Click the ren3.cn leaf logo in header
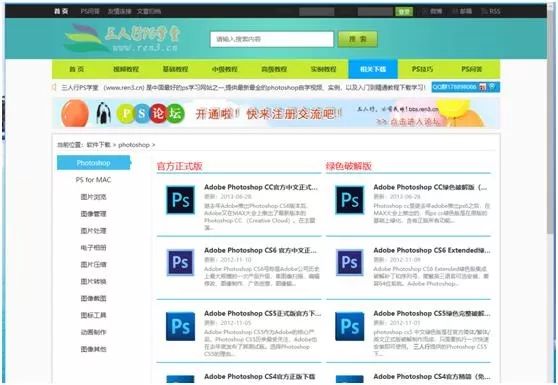 (122, 38)
